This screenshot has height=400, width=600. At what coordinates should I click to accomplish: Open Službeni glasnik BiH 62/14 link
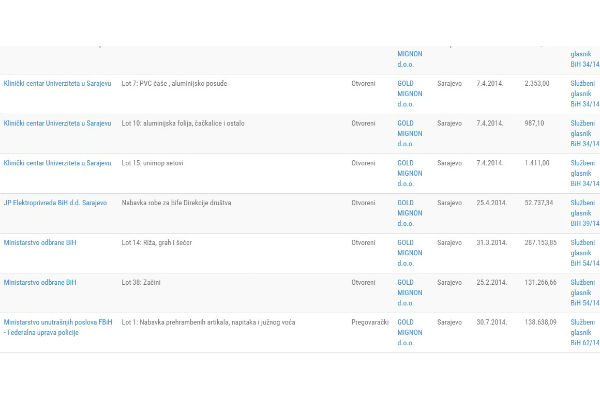(583, 333)
